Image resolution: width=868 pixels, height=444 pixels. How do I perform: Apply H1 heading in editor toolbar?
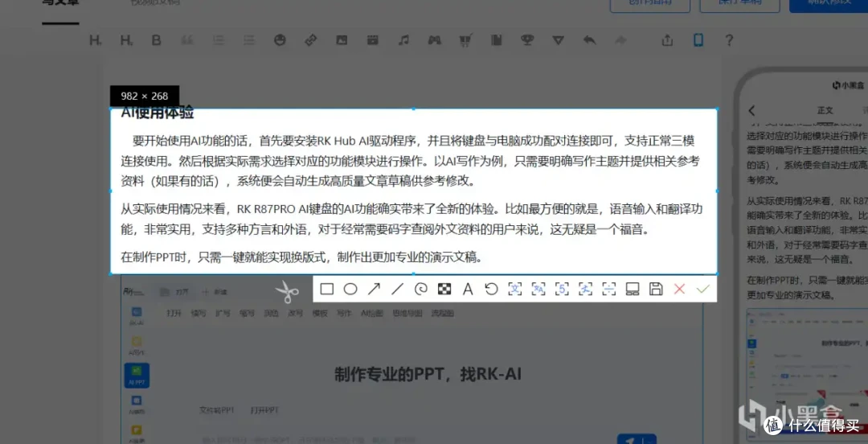click(96, 40)
